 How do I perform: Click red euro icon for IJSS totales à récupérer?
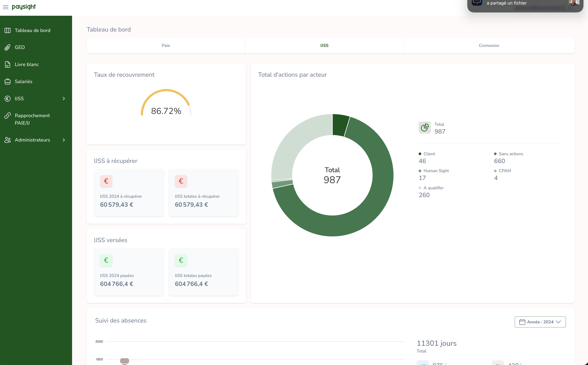(x=181, y=181)
